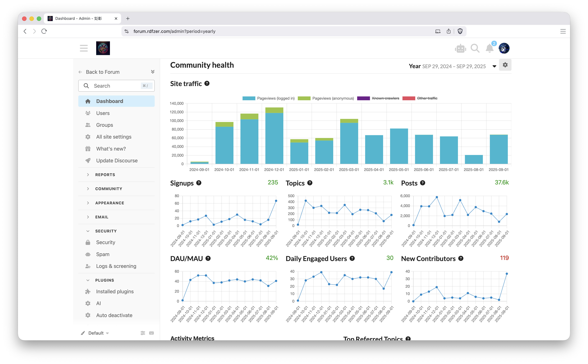
Task: Hide Pageviews (anonymous) legend series
Action: pyautogui.click(x=333, y=98)
